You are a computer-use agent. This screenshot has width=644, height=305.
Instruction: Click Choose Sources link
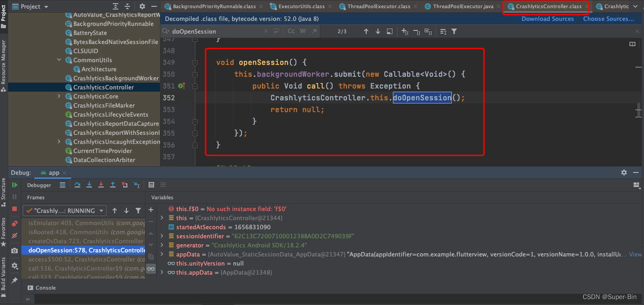pos(608,19)
